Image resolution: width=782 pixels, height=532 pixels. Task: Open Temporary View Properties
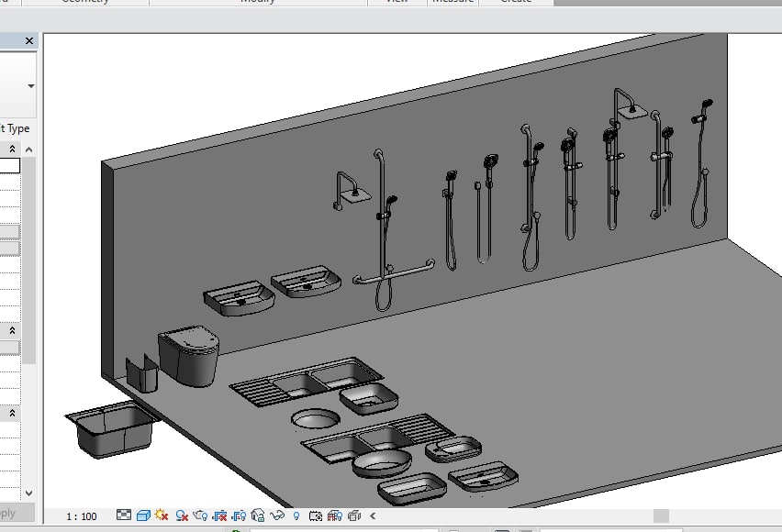click(316, 515)
